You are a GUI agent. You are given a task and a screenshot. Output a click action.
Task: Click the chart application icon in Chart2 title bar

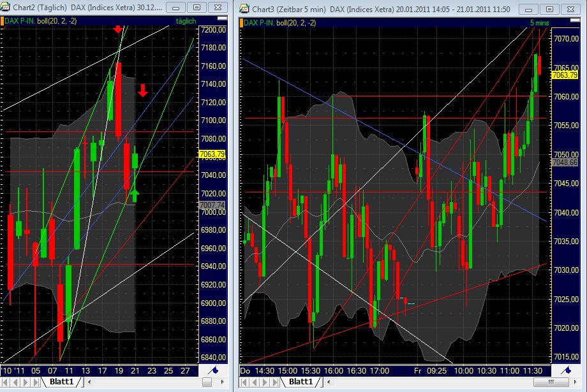(6, 6)
